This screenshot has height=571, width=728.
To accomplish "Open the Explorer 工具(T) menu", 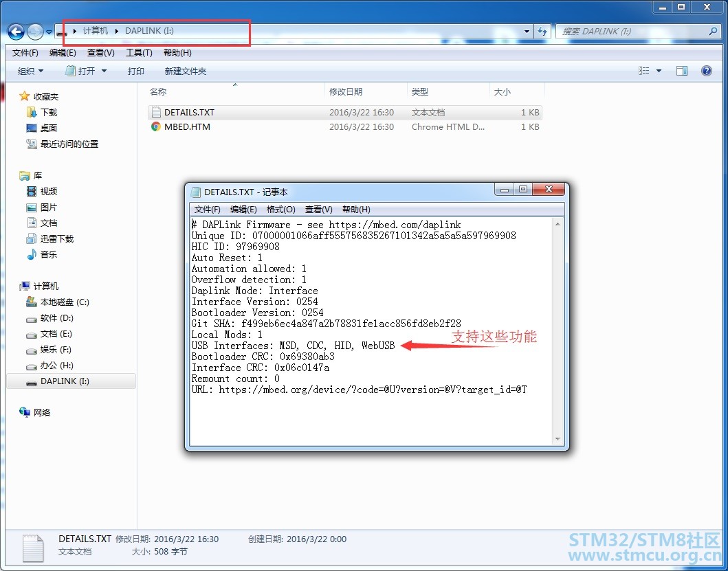I will coord(139,52).
